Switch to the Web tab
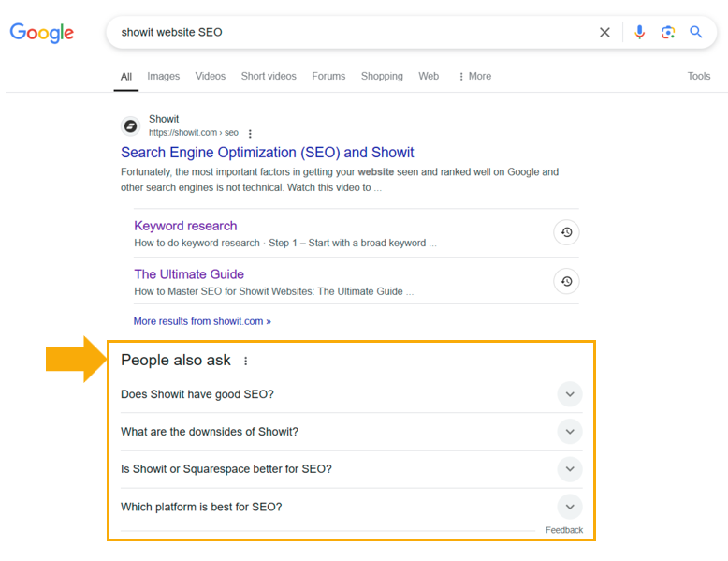Image resolution: width=728 pixels, height=561 pixels. 429,76
